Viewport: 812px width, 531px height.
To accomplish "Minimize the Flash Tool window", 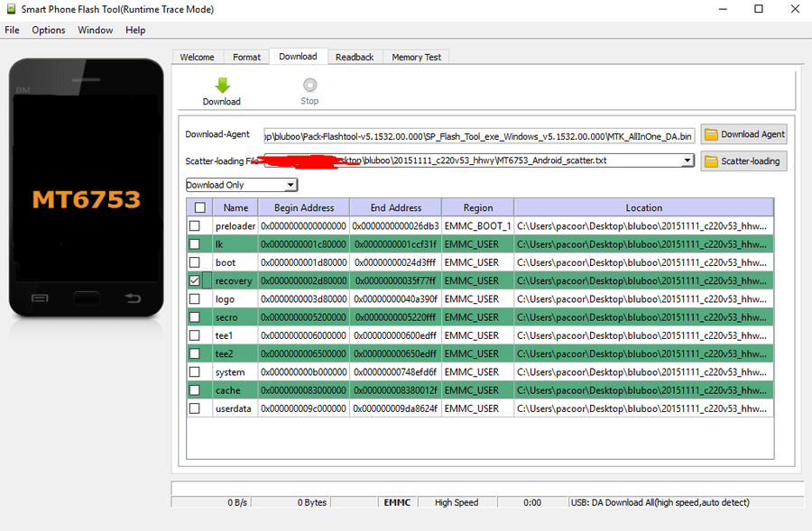I will (723, 9).
